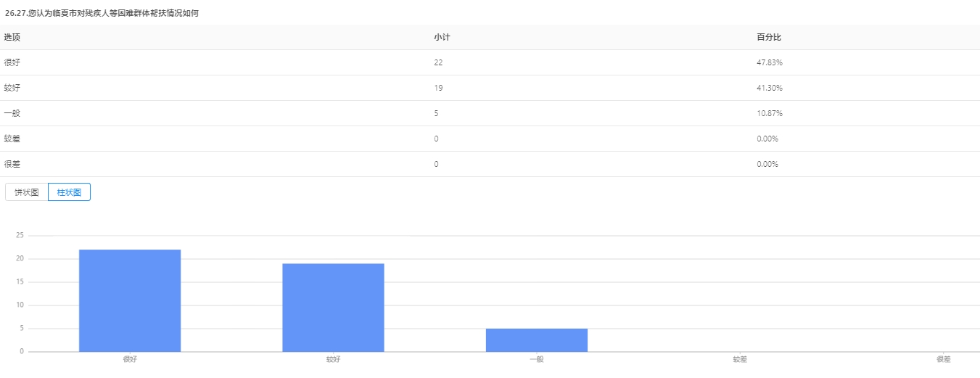Image resolution: width=980 pixels, height=378 pixels.
Task: Click the 47.83% percentage cell
Action: pos(769,62)
